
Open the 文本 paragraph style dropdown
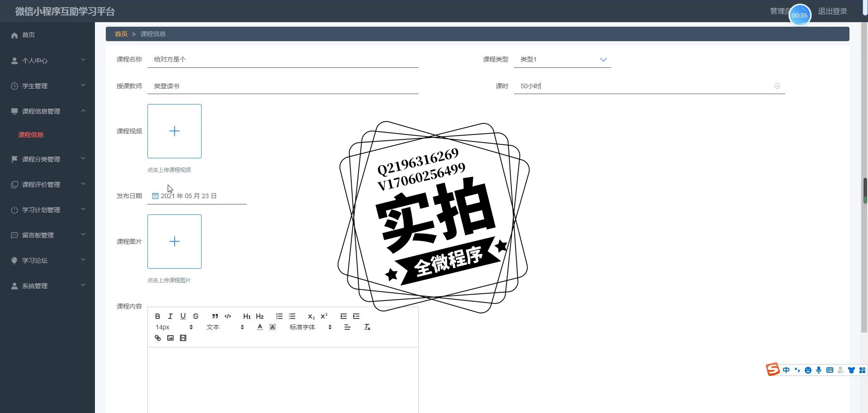pos(225,327)
